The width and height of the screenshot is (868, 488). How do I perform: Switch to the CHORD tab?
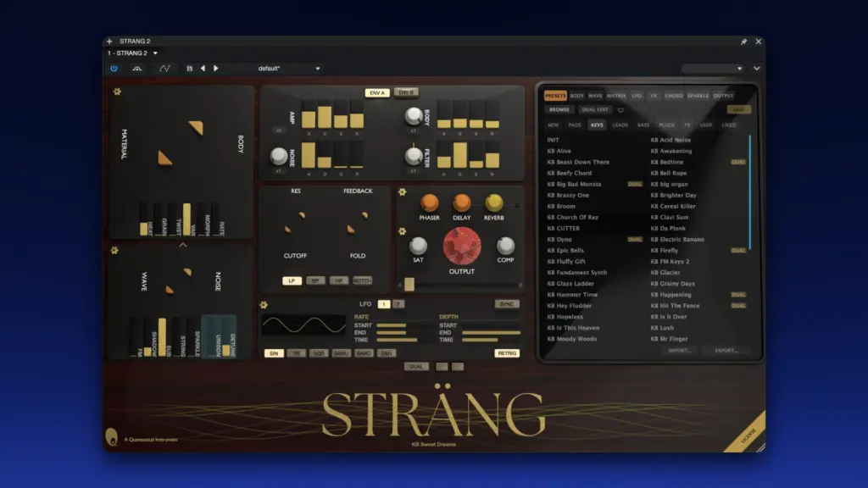(674, 96)
